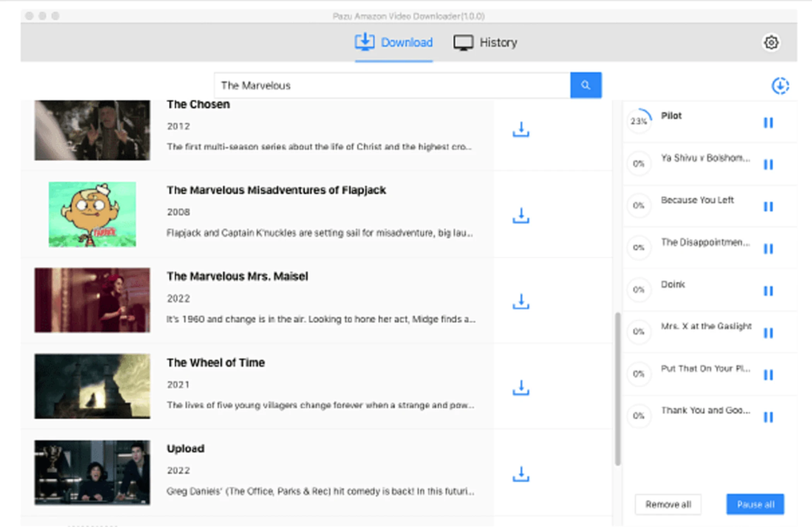Click the Pause all button
This screenshot has height=527, width=812.
755,504
